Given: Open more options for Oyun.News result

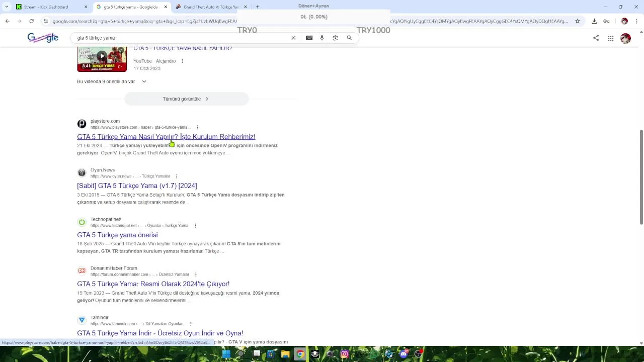Looking at the screenshot, I should (x=176, y=176).
